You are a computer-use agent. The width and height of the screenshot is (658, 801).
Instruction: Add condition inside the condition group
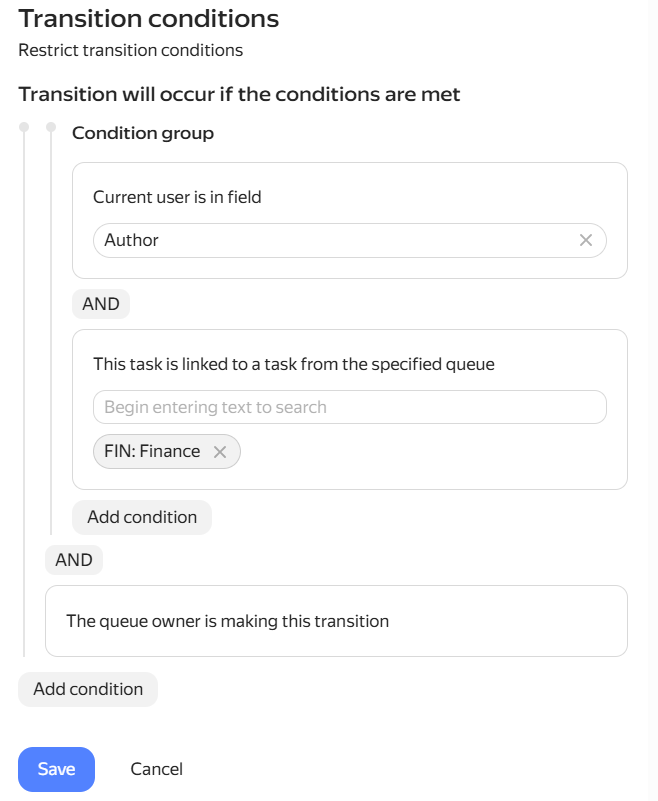point(142,517)
